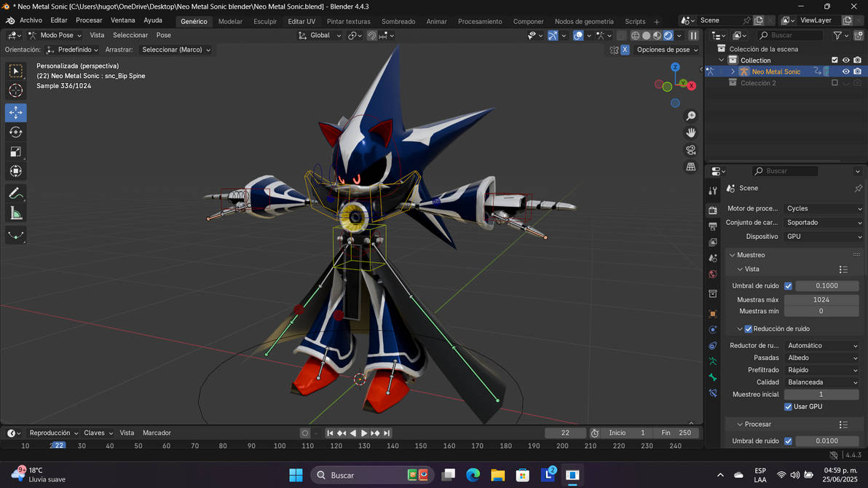The width and height of the screenshot is (868, 488).
Task: Toggle Collection visibility eye icon
Action: pos(846,60)
